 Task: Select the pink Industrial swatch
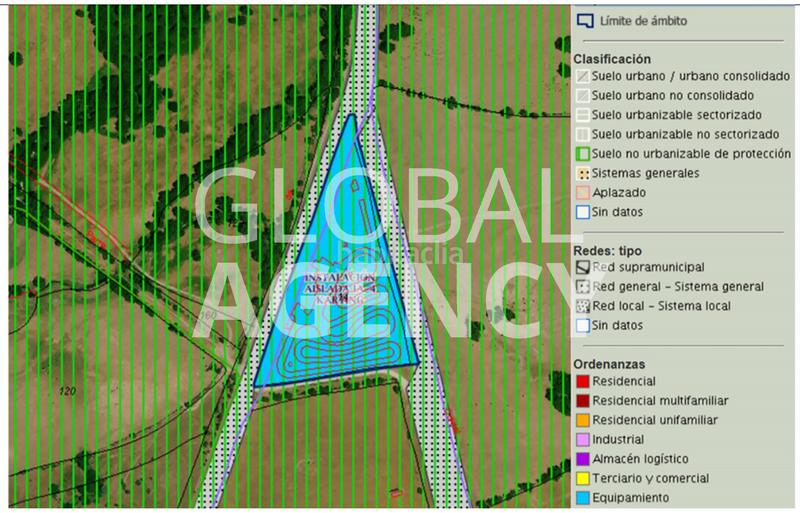pos(582,440)
